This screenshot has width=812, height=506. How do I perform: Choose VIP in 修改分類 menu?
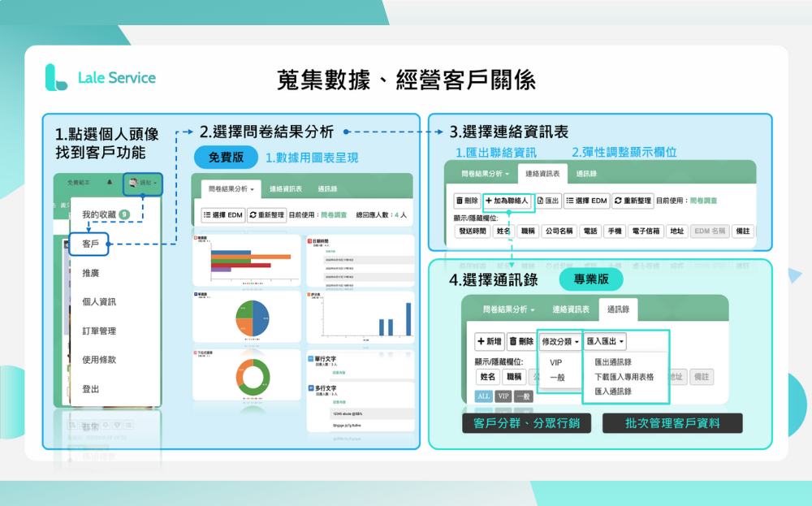coord(555,362)
